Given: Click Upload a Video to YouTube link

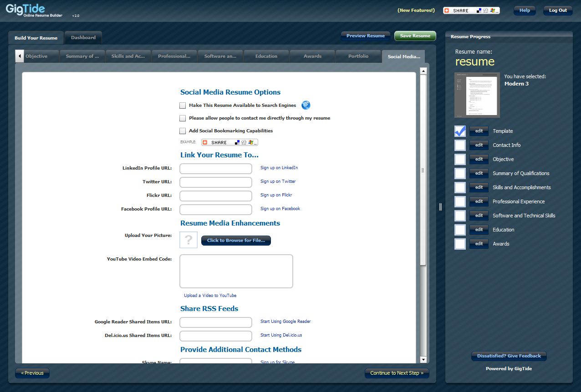Looking at the screenshot, I should click(x=210, y=296).
